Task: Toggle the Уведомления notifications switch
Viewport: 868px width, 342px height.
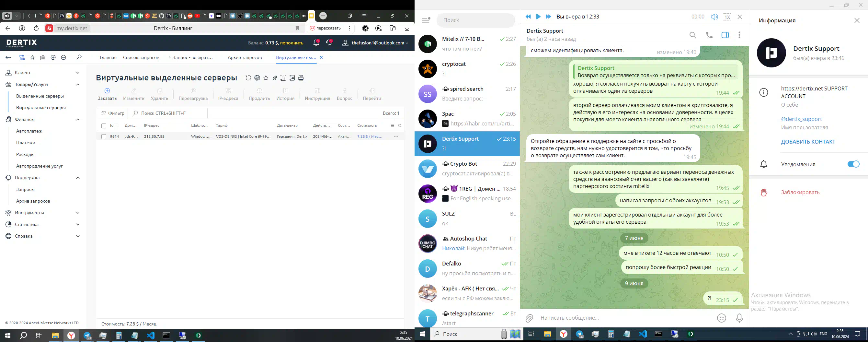Action: click(x=853, y=164)
